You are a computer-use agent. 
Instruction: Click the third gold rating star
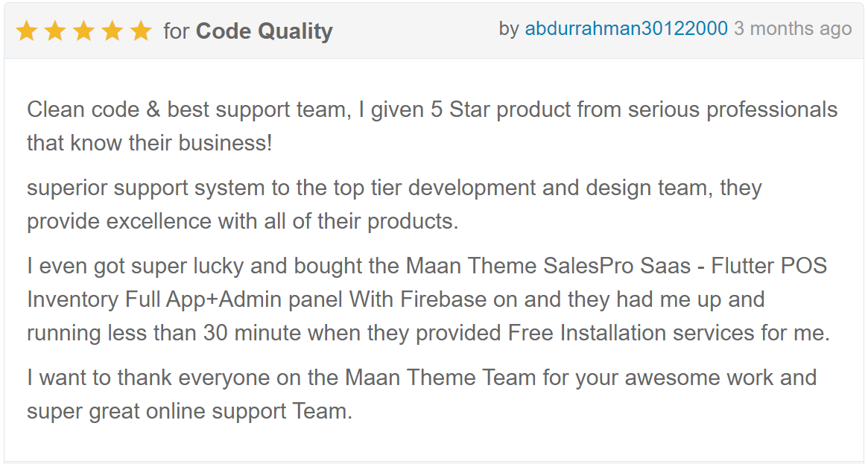(83, 31)
